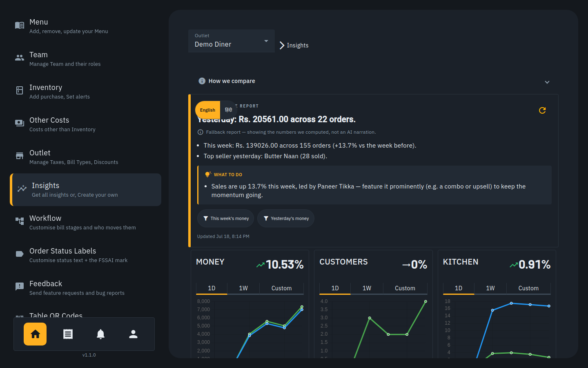
Task: Refresh the report with the orange reload icon
Action: (x=542, y=110)
